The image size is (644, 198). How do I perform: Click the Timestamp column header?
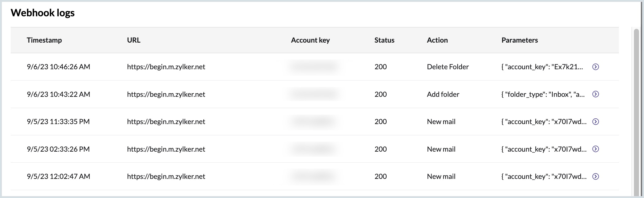[44, 40]
